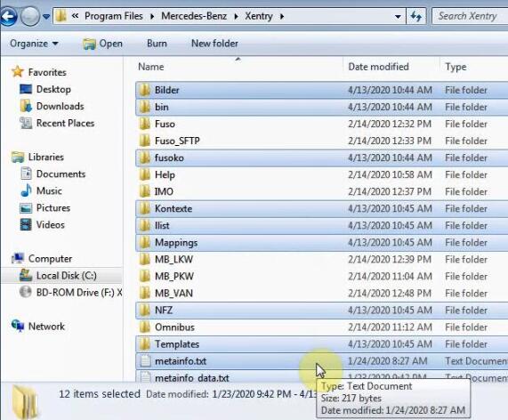Click the Fuso folder icon
The width and height of the screenshot is (508, 420).
click(x=144, y=124)
